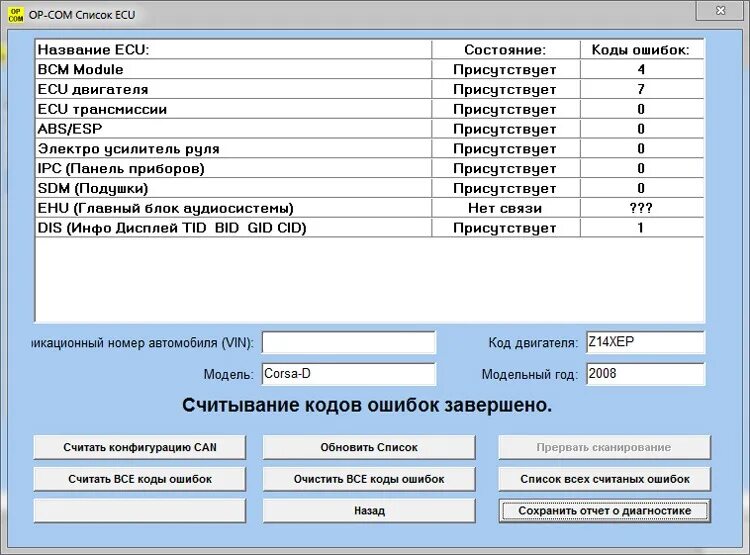Screen dimensions: 750x555
Task: Click the 'Модельный год' field 2008
Action: point(645,374)
